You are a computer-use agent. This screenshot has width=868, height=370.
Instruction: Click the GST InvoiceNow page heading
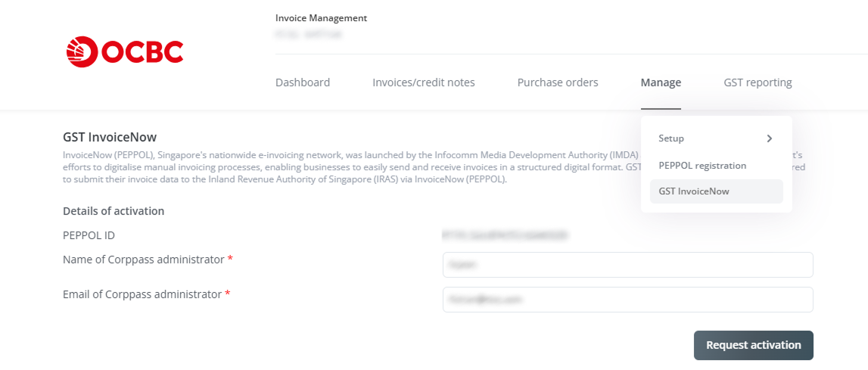click(x=110, y=137)
